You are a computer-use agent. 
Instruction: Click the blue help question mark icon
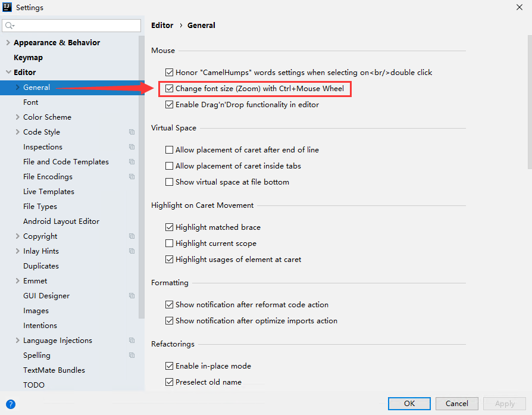click(11, 404)
